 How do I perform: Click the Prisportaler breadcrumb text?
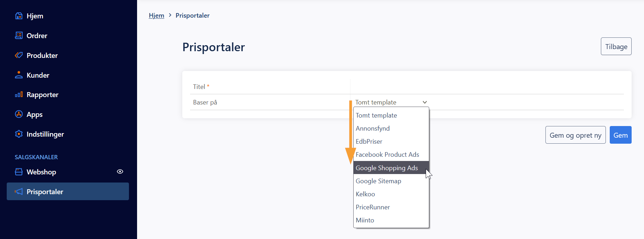click(193, 16)
